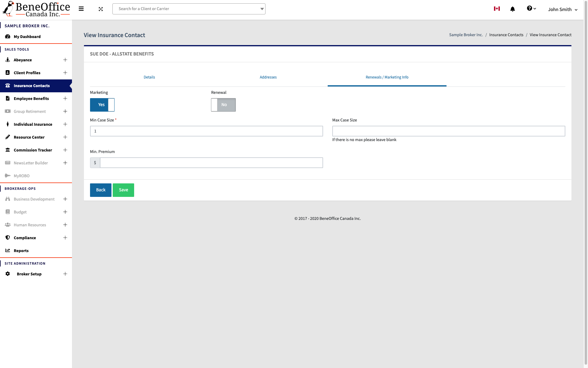Expand the Commission Tracker section
The height and width of the screenshot is (368, 588).
65,150
